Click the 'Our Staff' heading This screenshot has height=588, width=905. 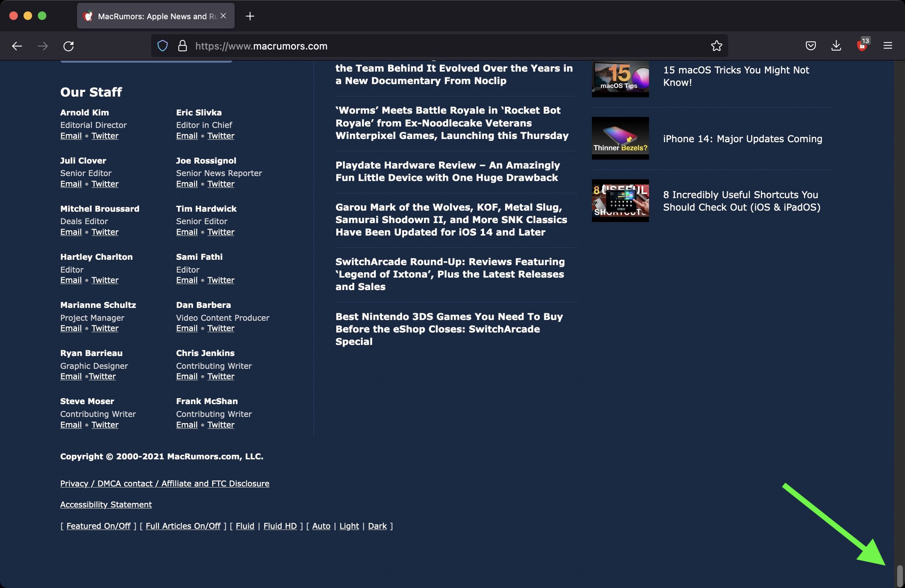(x=91, y=92)
